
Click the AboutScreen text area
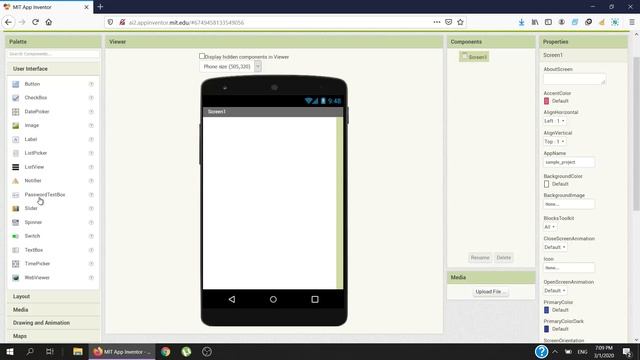[x=574, y=79]
